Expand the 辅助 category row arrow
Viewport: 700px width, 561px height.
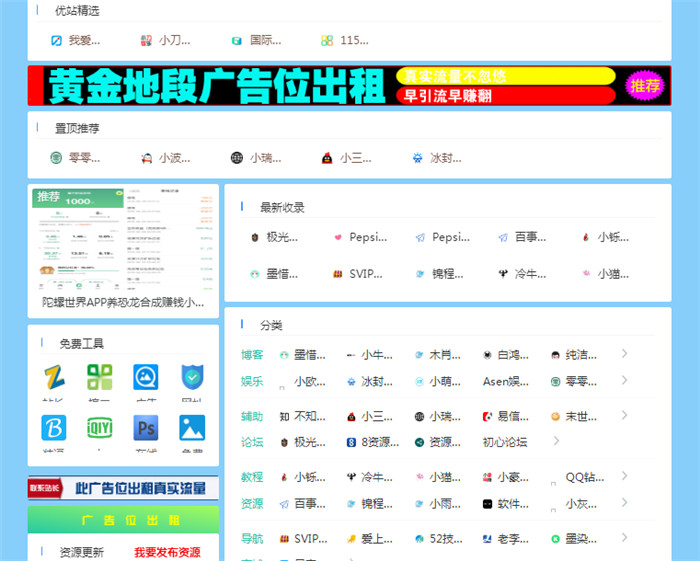click(624, 415)
